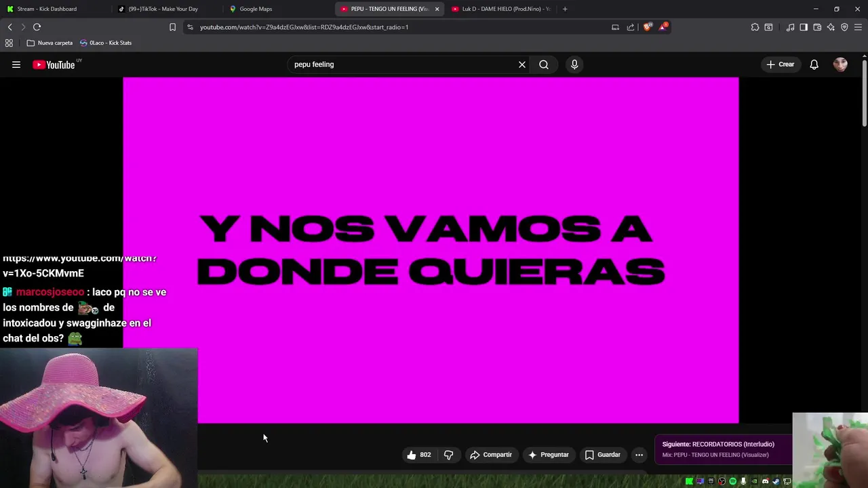868x488 pixels.
Task: Open the Discord icon in the taskbar
Action: (x=765, y=481)
